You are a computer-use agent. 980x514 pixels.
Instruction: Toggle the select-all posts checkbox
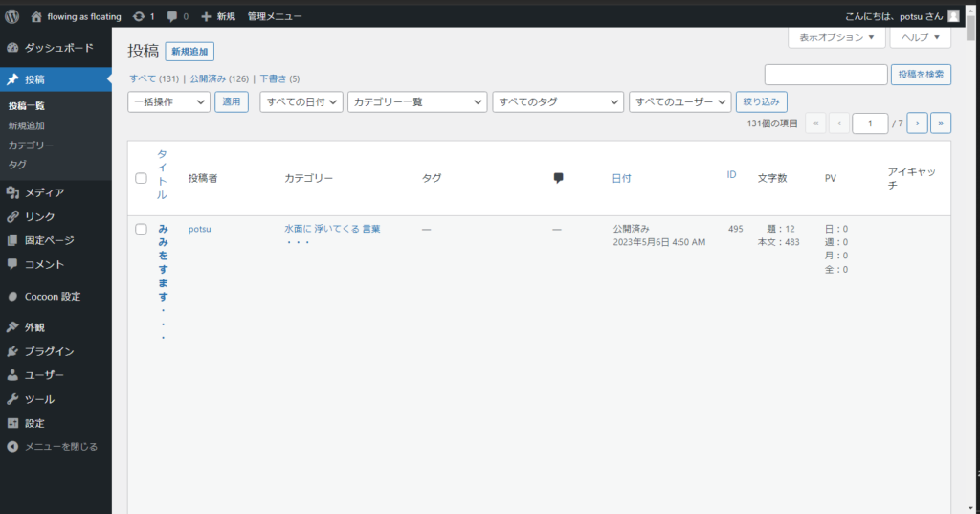[141, 178]
